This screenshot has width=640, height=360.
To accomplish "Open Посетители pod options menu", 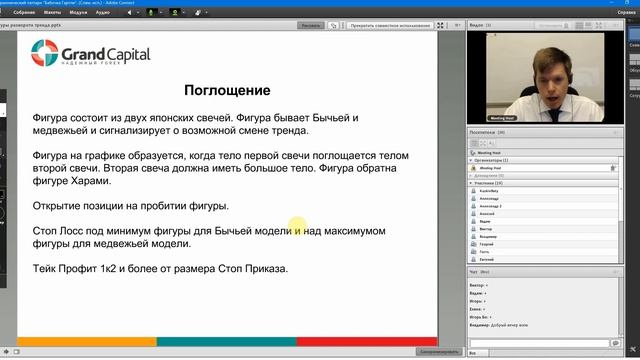I will click(x=615, y=133).
